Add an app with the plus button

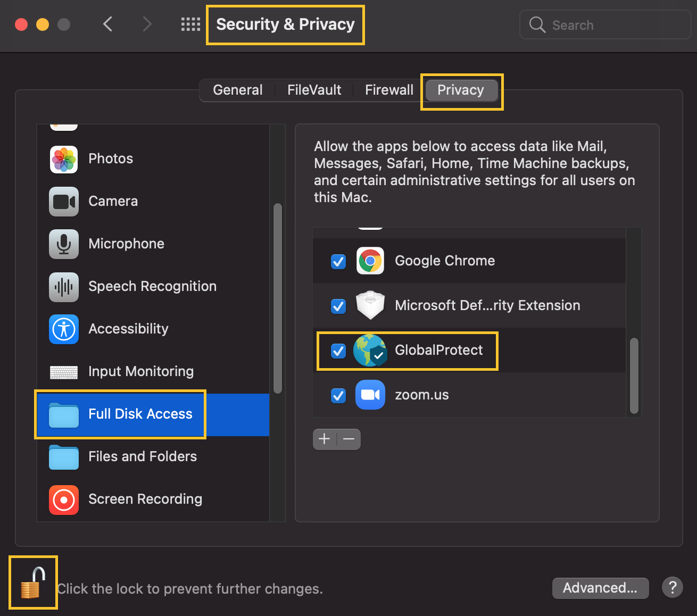coord(325,439)
